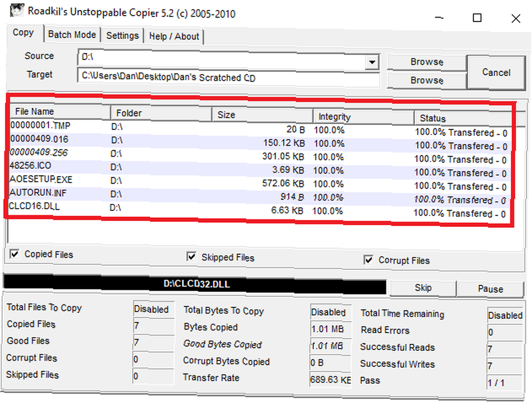Image resolution: width=532 pixels, height=403 pixels.
Task: Click the Total Time Remaining Disabled field
Action: (x=505, y=315)
